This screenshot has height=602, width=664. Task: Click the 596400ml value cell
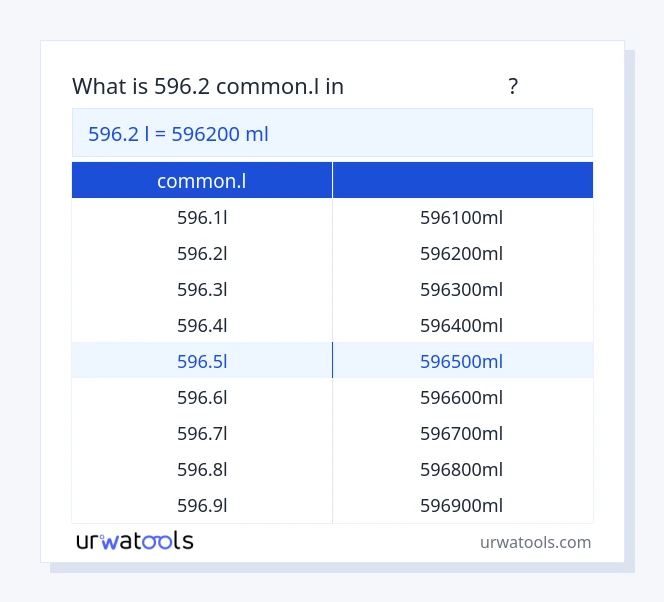[x=462, y=325]
